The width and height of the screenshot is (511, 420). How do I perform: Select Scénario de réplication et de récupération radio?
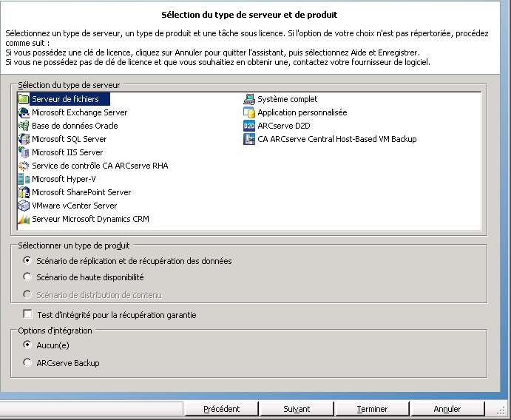27,260
